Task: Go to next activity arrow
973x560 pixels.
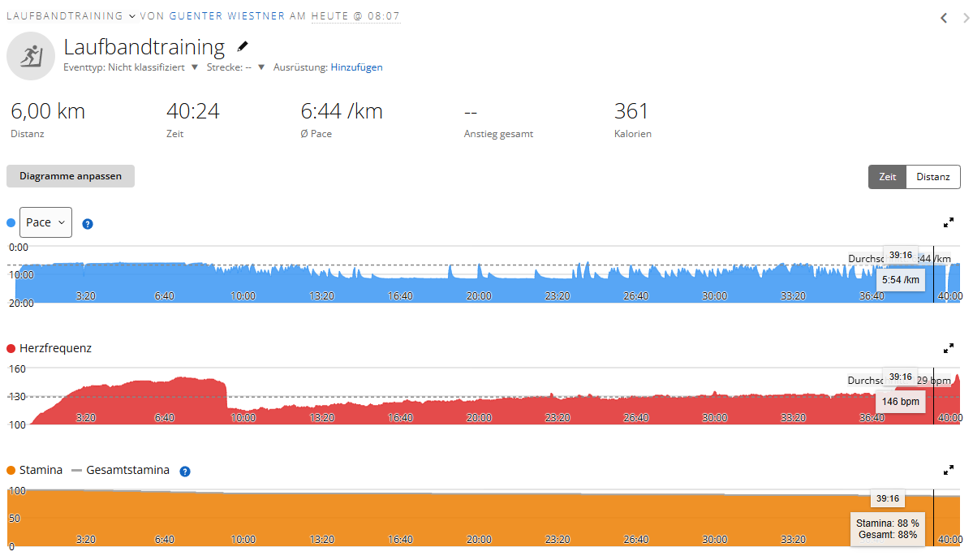Action: click(x=966, y=18)
